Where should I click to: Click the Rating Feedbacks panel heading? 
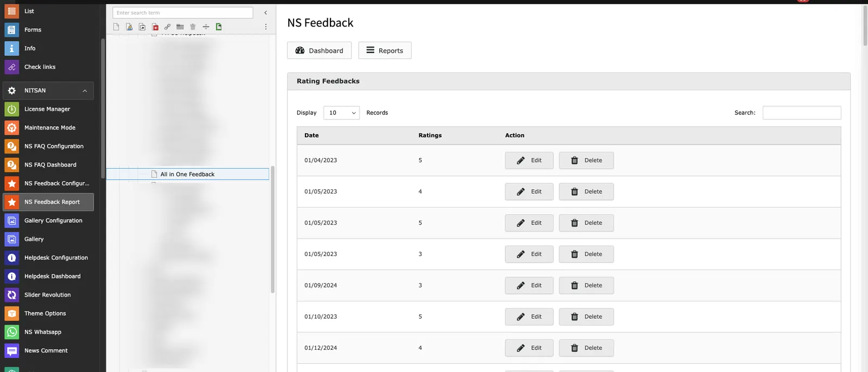click(x=328, y=81)
